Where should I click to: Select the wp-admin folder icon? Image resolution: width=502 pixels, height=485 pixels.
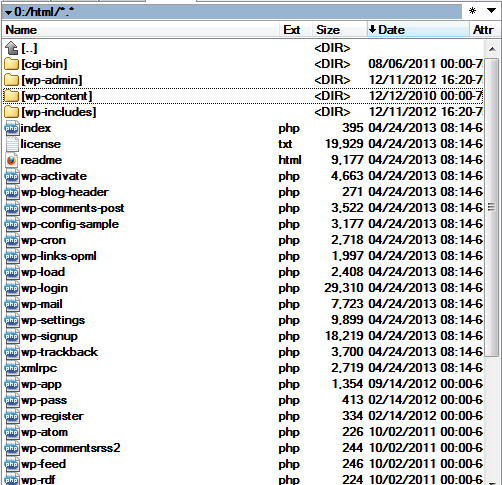[x=12, y=80]
